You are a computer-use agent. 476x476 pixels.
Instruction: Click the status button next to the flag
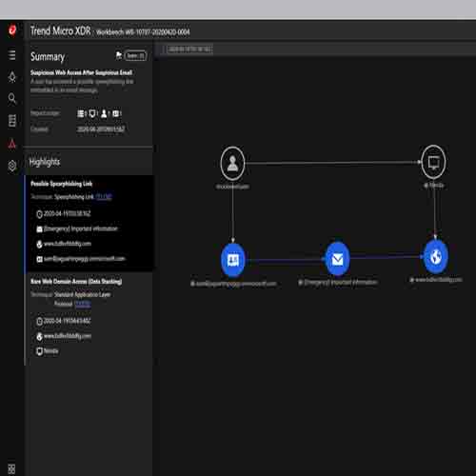[135, 56]
